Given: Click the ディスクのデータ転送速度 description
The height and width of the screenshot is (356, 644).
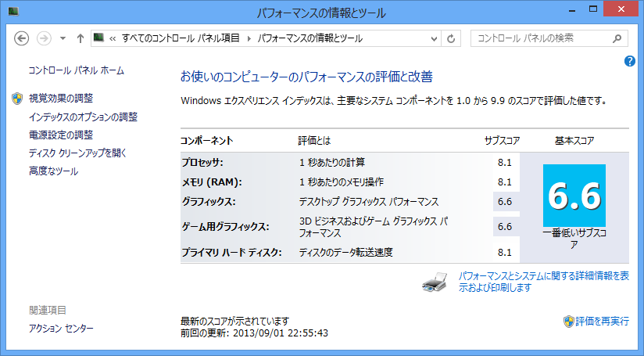Looking at the screenshot, I should pos(345,253).
